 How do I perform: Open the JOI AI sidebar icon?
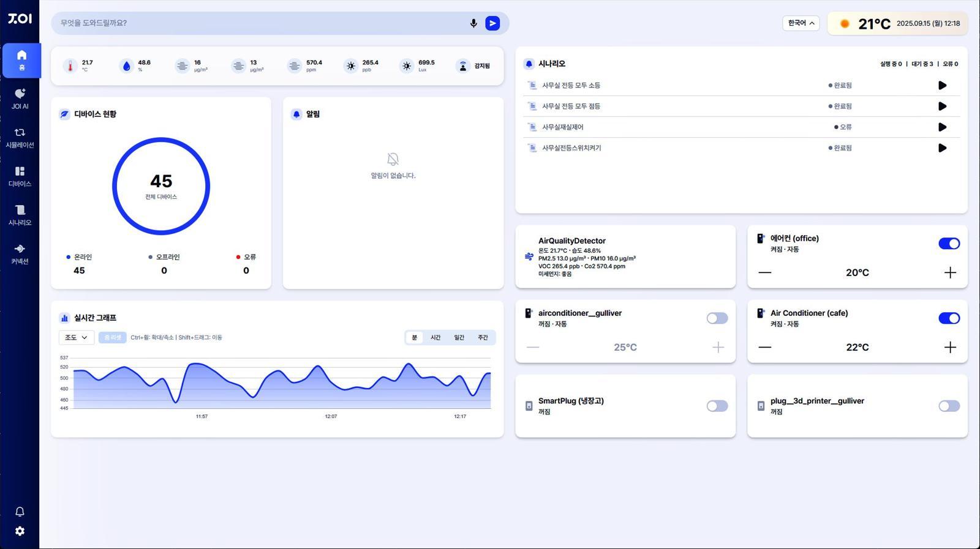(x=20, y=99)
